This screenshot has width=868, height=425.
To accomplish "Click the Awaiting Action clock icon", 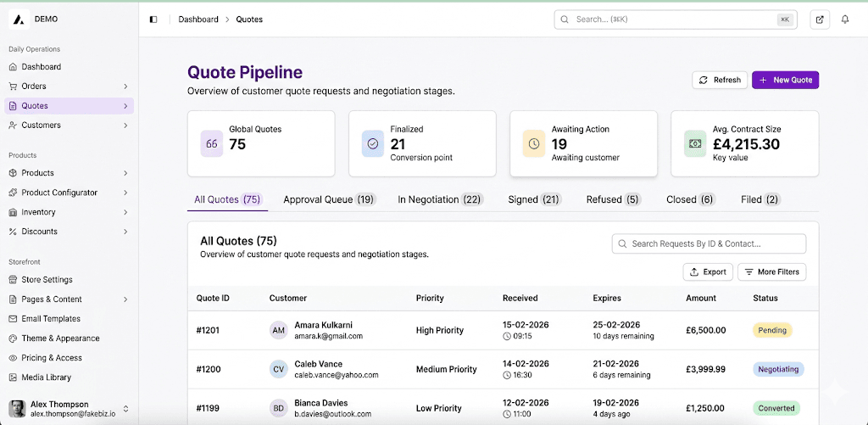I will pos(534,144).
